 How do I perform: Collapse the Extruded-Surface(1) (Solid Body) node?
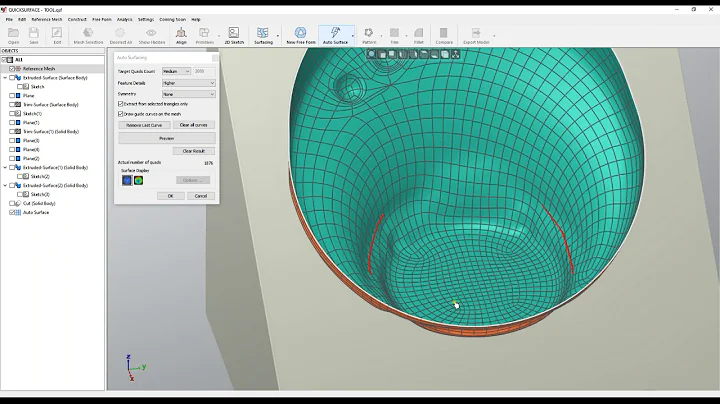tap(6, 168)
